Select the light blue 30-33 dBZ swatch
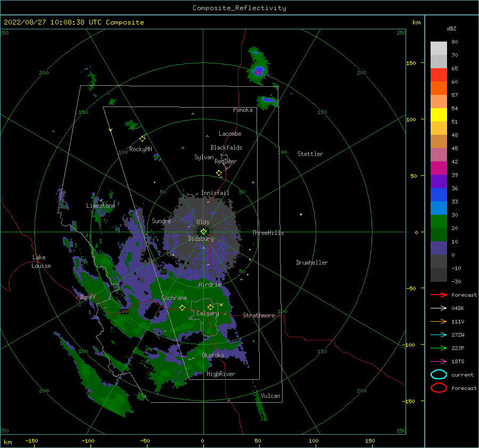The image size is (479, 448). 439,208
